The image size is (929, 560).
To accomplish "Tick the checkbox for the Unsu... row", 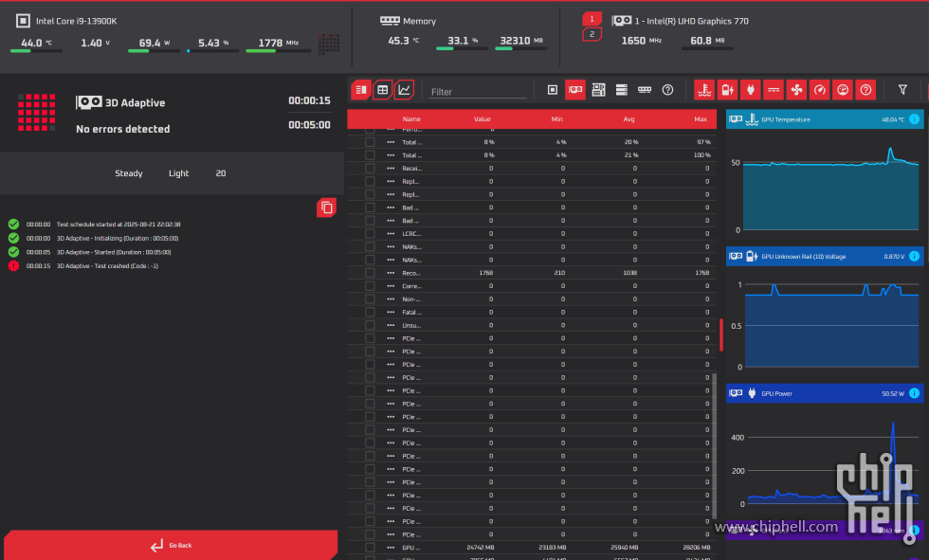I will [x=371, y=325].
